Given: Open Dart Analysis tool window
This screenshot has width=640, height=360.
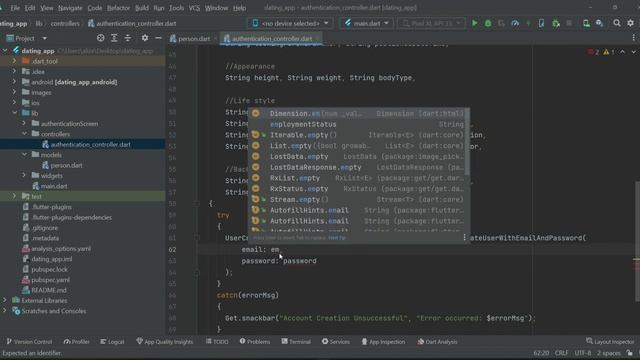Looking at the screenshot, I should (437, 342).
